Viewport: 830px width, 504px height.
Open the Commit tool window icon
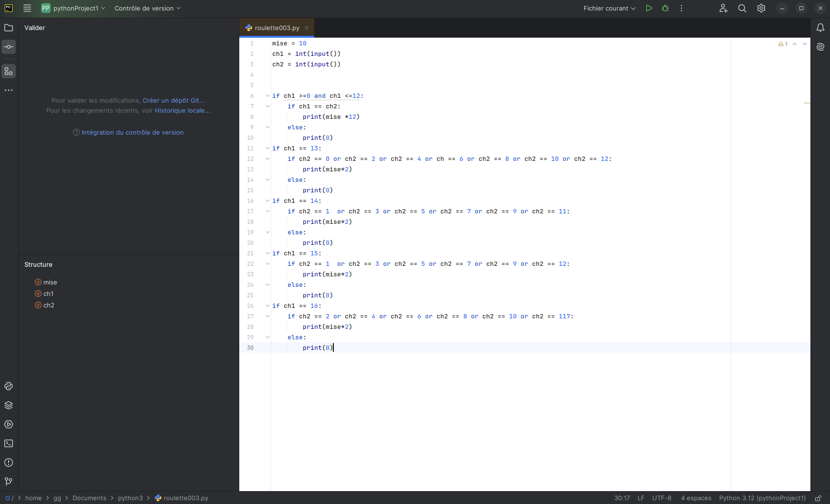click(x=9, y=47)
